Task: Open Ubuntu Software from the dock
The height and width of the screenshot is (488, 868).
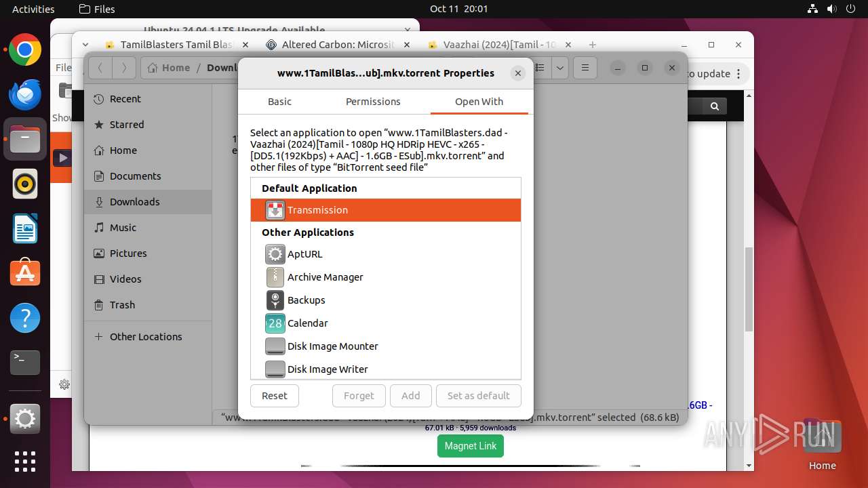Action: [25, 273]
